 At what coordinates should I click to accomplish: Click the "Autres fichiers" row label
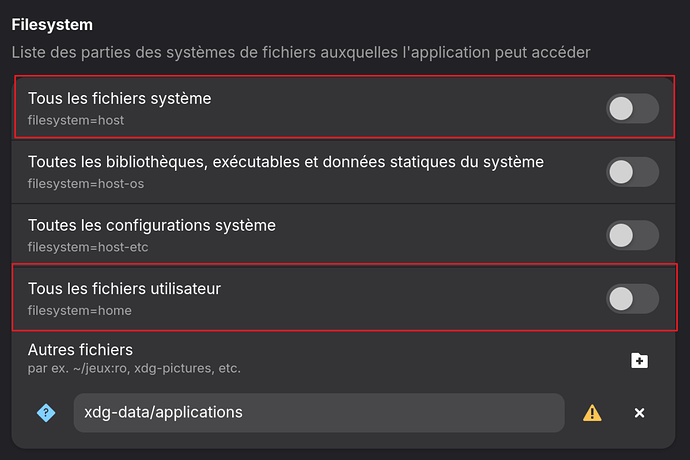tap(80, 350)
